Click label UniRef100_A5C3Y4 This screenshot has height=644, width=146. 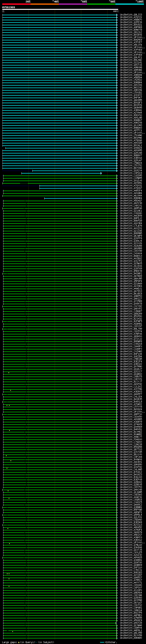(131, 45)
